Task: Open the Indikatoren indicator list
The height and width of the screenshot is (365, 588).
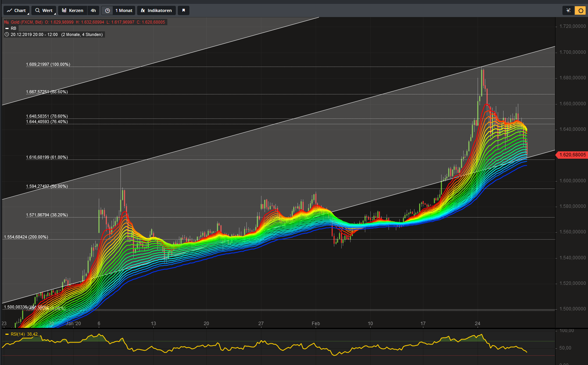Action: (x=156, y=10)
